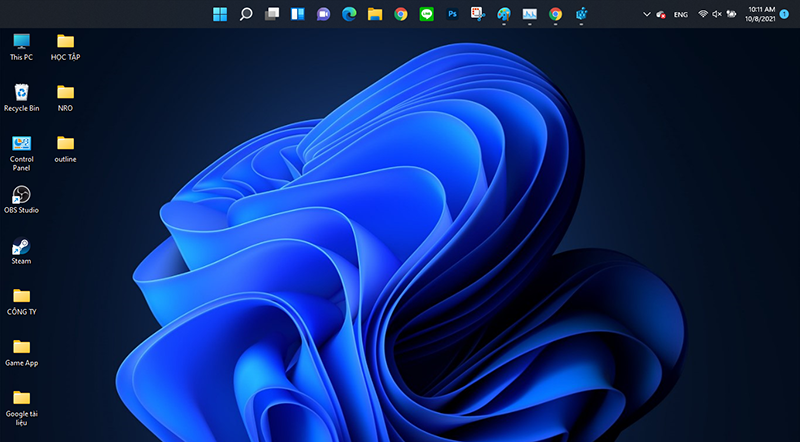
Task: Open notification badge counter
Action: tap(784, 14)
